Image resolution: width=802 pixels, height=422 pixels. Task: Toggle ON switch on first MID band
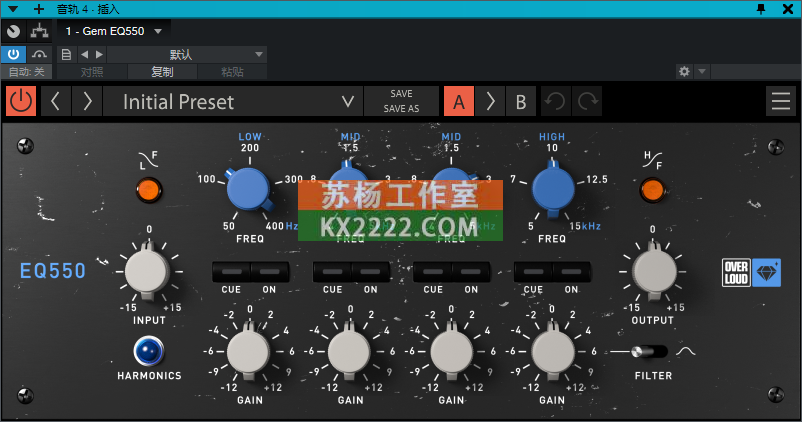point(370,272)
